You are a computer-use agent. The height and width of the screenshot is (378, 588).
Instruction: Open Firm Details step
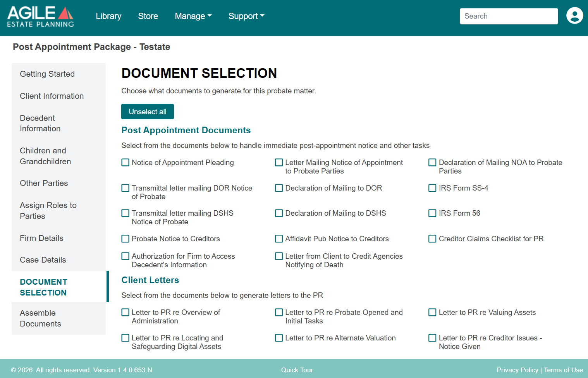(x=58, y=238)
